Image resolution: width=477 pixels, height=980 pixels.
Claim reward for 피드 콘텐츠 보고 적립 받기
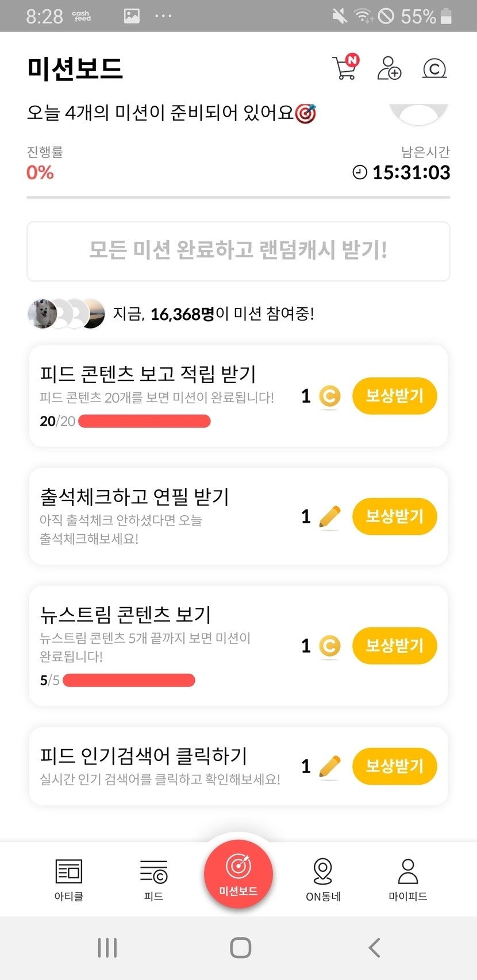pyautogui.click(x=394, y=396)
